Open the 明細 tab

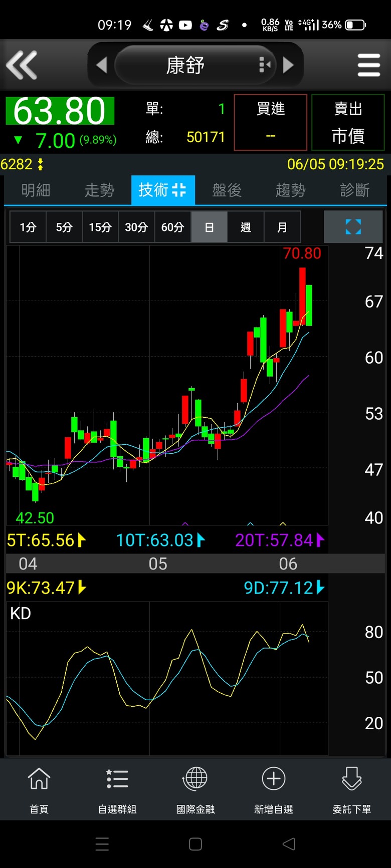tap(36, 190)
